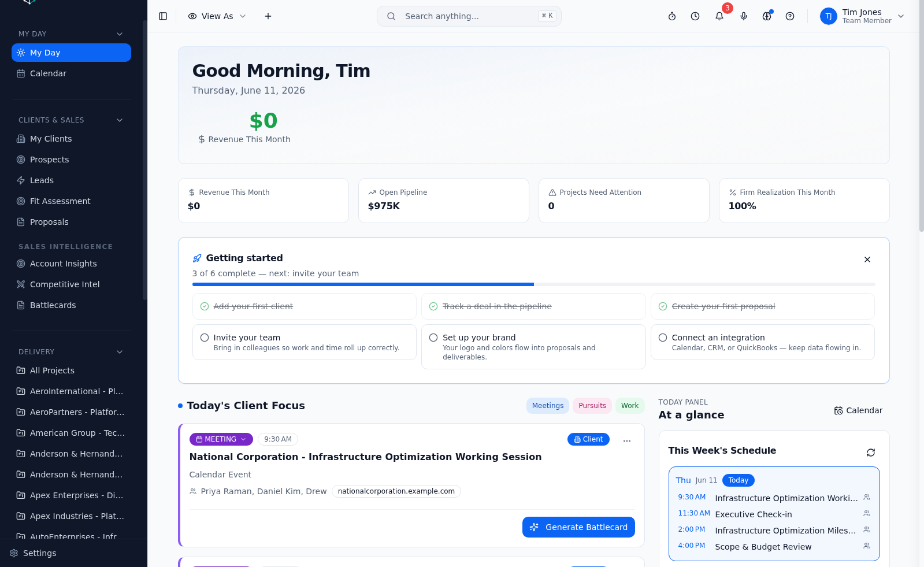This screenshot has width=924, height=567.
Task: Open the 11:30 AM Executive Check-in event
Action: pos(774,514)
